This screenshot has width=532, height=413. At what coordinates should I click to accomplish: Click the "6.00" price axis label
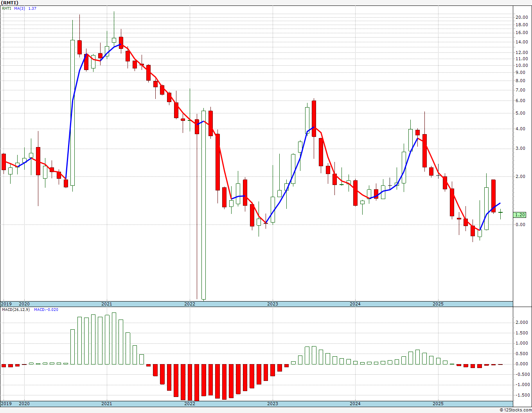521,101
